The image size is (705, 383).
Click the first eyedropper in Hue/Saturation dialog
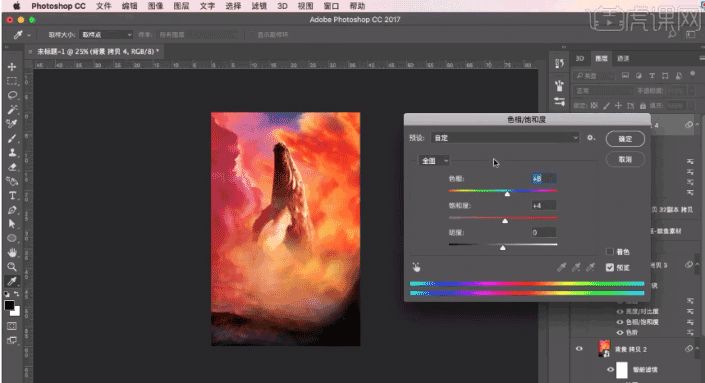(x=562, y=267)
